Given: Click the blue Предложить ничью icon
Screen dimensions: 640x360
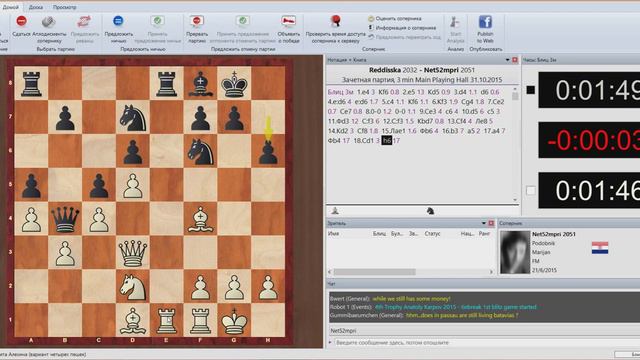Looking at the screenshot, I should coord(118,21).
